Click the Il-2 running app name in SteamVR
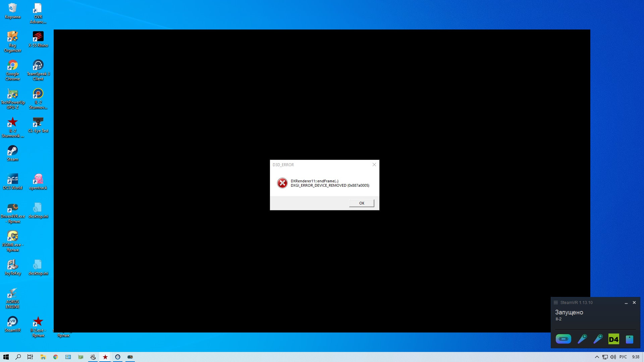The height and width of the screenshot is (362, 644). (558, 319)
